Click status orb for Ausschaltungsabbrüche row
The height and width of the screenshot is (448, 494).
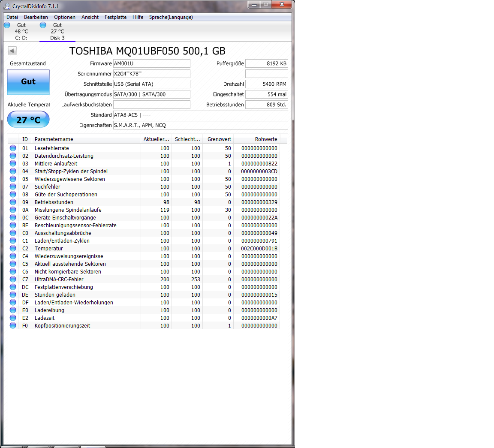pos(13,233)
